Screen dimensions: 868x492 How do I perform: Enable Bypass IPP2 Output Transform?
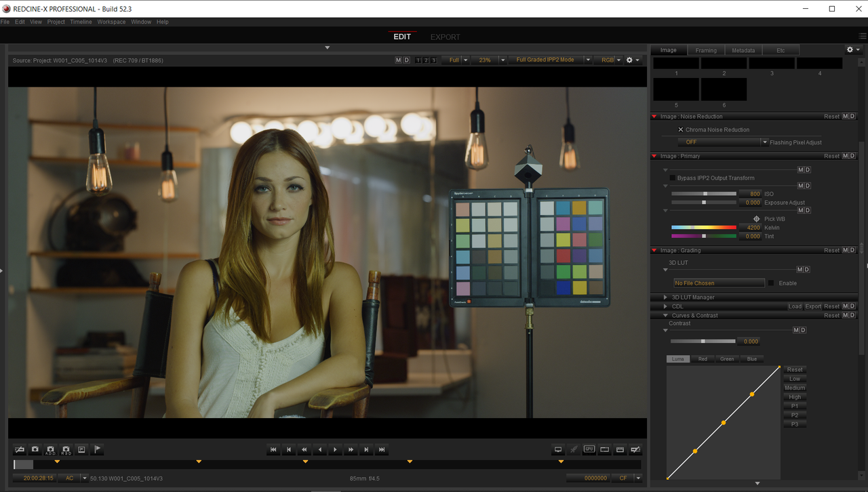(672, 178)
